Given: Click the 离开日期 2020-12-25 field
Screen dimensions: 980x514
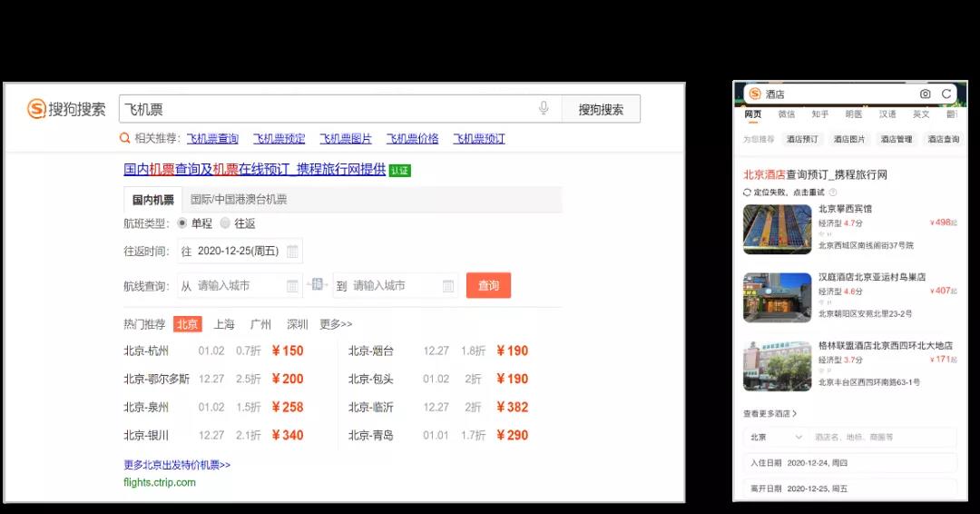Looking at the screenshot, I should click(850, 489).
